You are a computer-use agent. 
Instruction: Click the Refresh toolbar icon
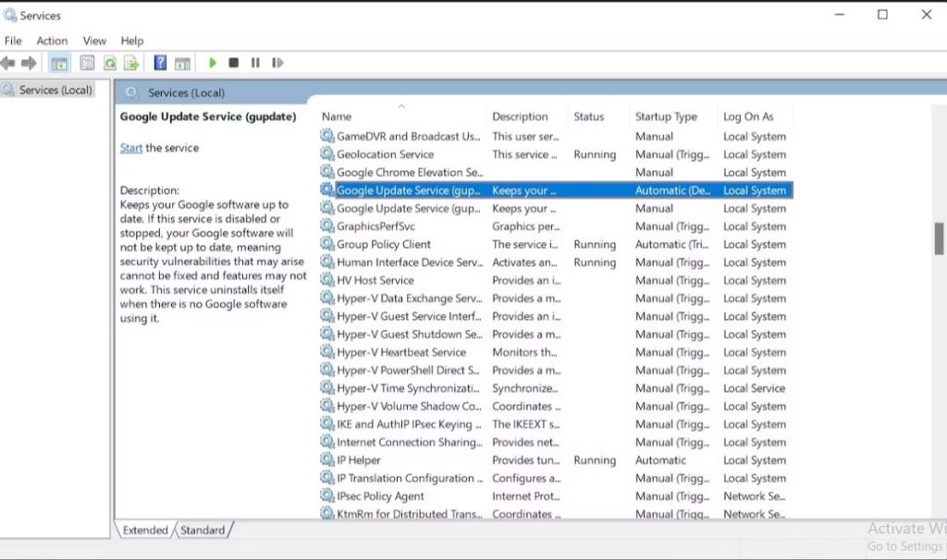pos(110,63)
